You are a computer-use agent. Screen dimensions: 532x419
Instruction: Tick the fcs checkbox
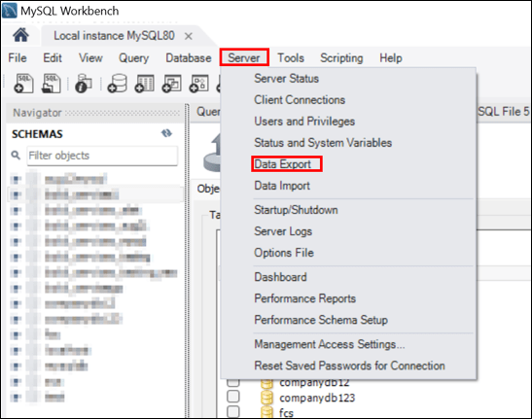(x=233, y=411)
